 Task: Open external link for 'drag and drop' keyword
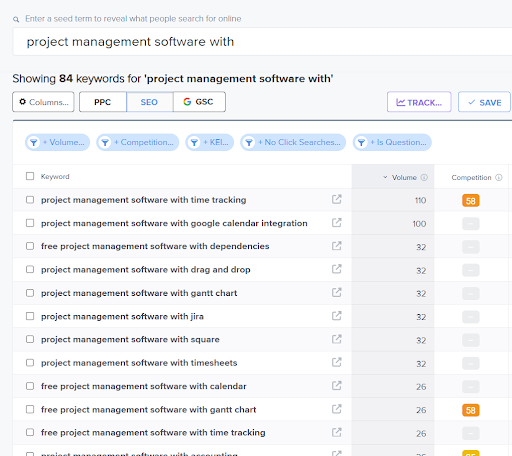(x=337, y=269)
